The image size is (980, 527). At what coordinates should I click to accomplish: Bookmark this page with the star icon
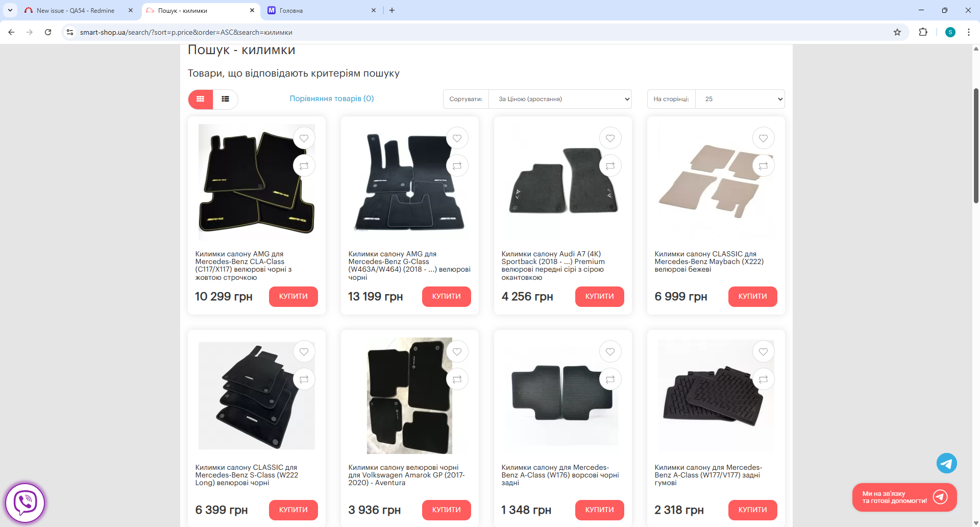coord(897,32)
